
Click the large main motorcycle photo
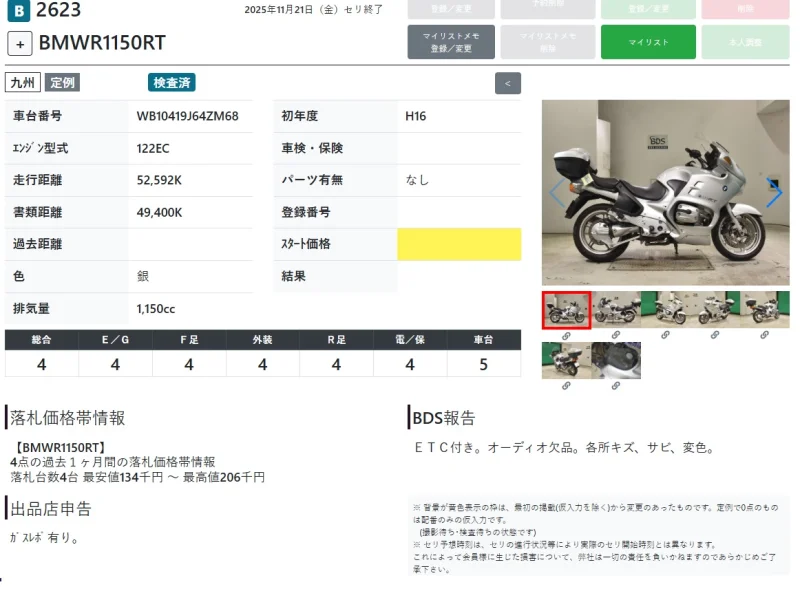pos(665,192)
